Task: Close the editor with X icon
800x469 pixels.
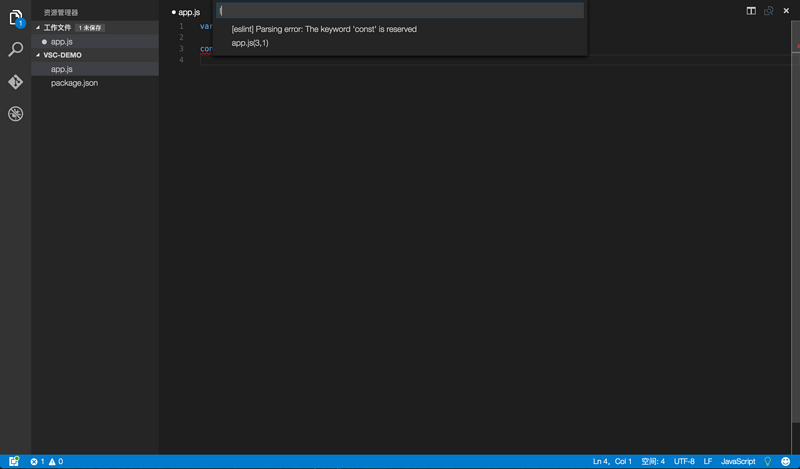Action: pos(786,11)
